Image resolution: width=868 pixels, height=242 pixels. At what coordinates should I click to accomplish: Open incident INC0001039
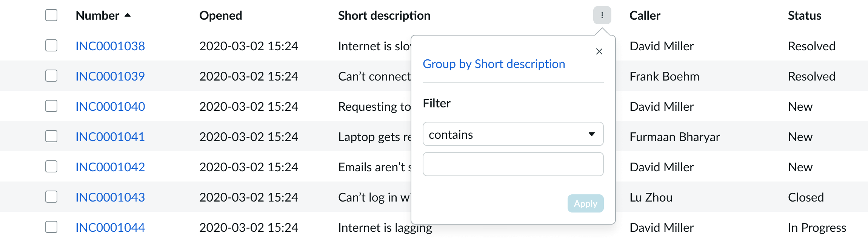[110, 76]
